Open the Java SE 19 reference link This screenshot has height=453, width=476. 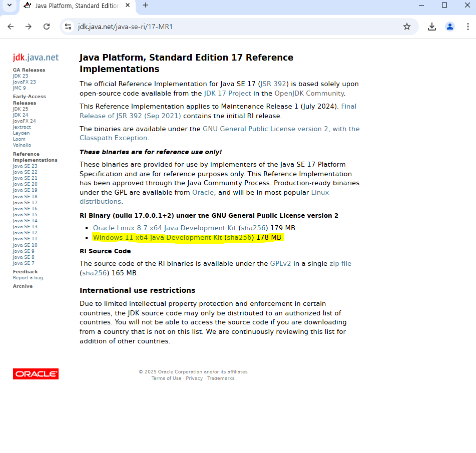tap(25, 190)
